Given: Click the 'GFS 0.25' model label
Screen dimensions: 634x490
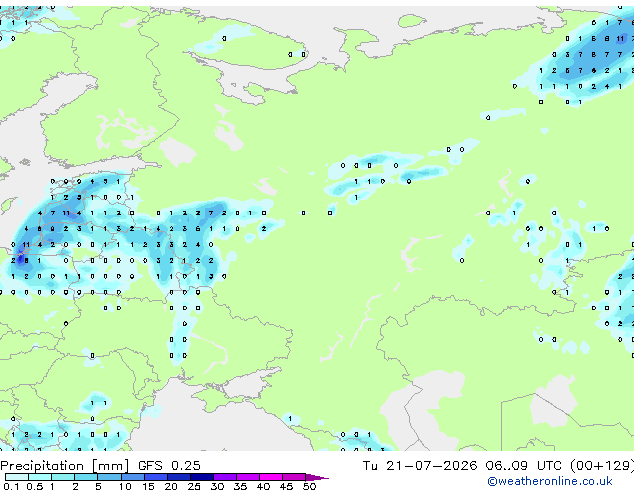Looking at the screenshot, I should 169,466.
